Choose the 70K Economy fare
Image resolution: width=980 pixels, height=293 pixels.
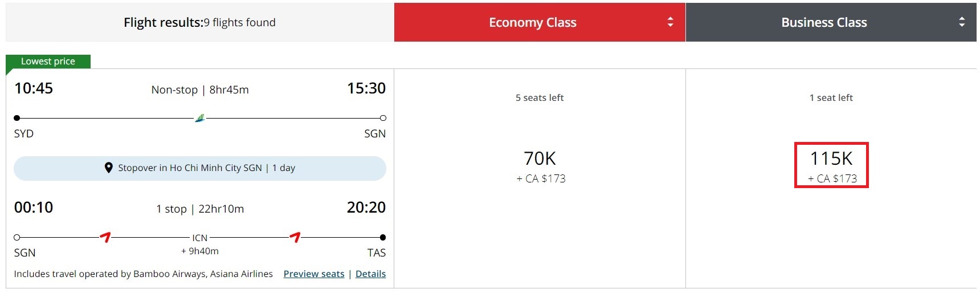coord(540,166)
